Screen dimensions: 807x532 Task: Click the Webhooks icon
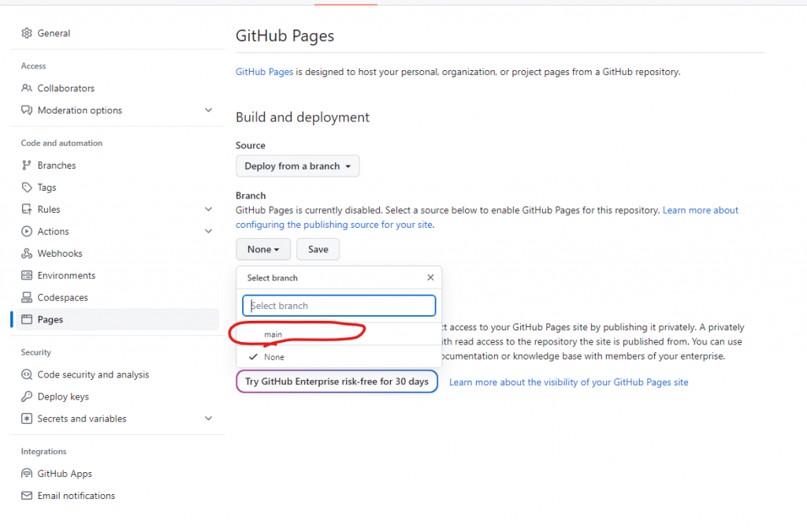(27, 253)
